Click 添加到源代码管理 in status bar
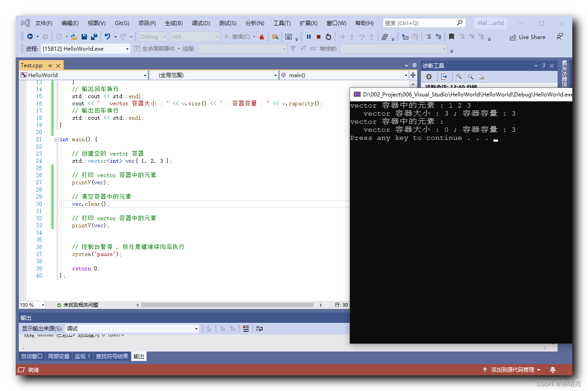The width and height of the screenshot is (588, 391). [512, 370]
